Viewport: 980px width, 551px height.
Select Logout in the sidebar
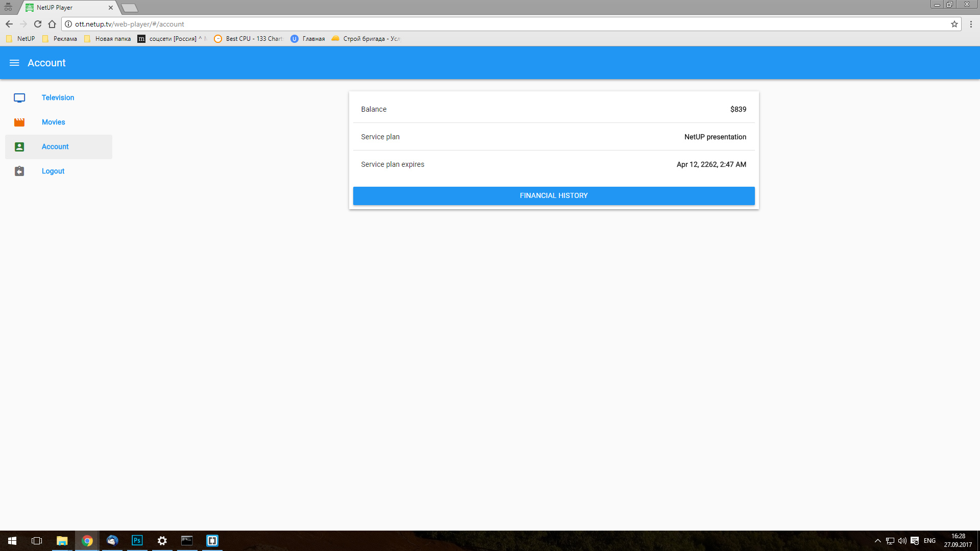point(53,171)
